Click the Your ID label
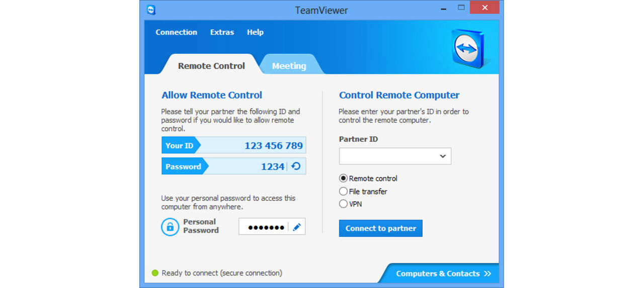 [179, 146]
